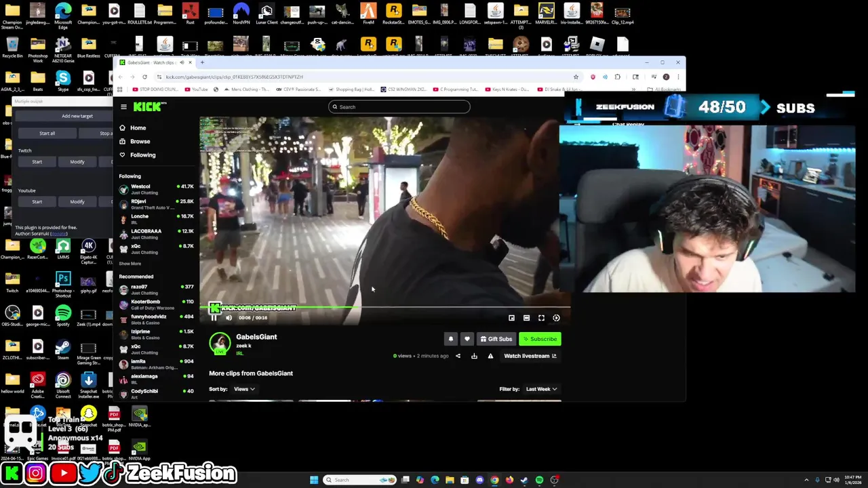Image resolution: width=868 pixels, height=488 pixels.
Task: Open Filter by Last Week dropdown
Action: [541, 389]
